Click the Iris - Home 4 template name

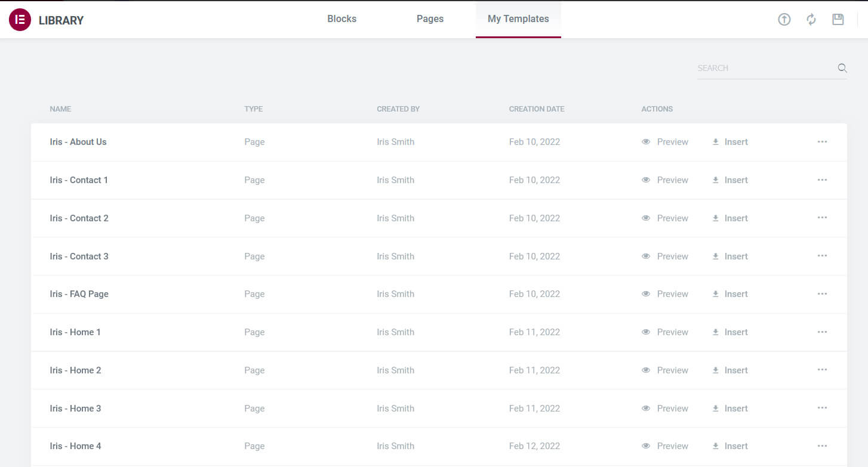tap(75, 446)
